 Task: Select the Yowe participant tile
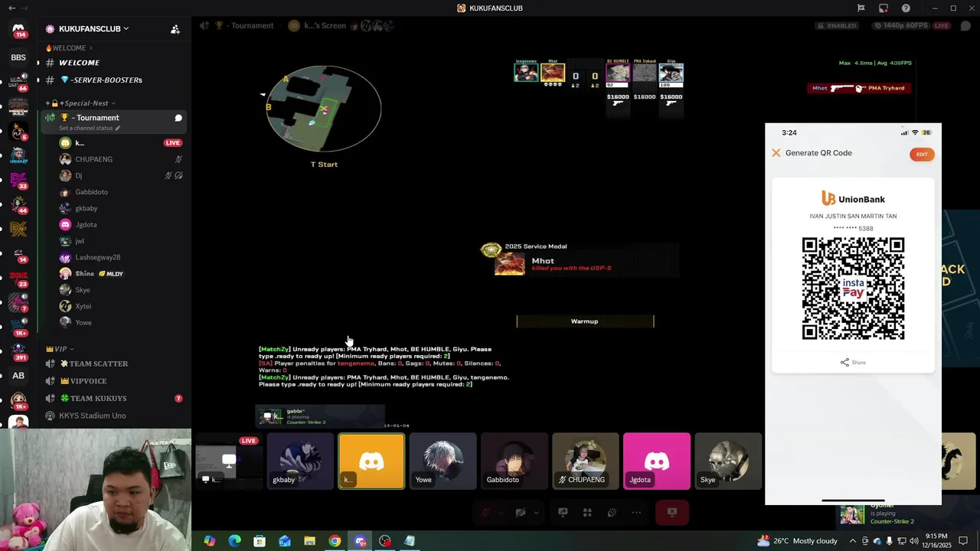click(443, 461)
